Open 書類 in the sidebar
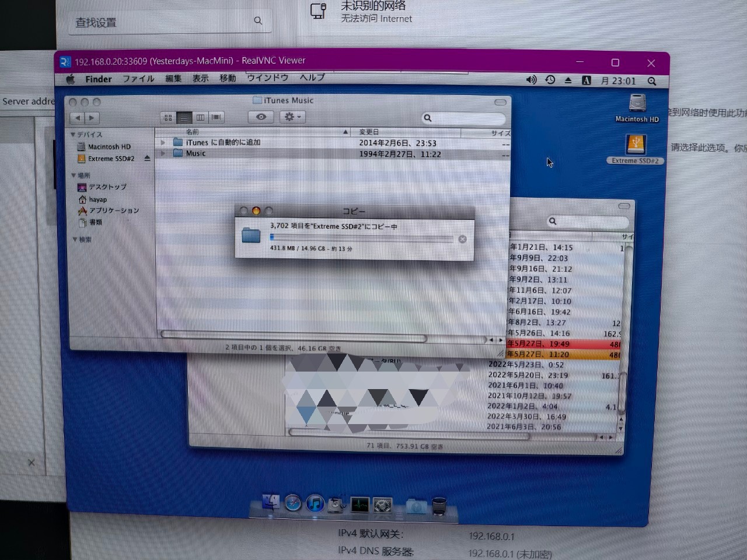 (90, 222)
